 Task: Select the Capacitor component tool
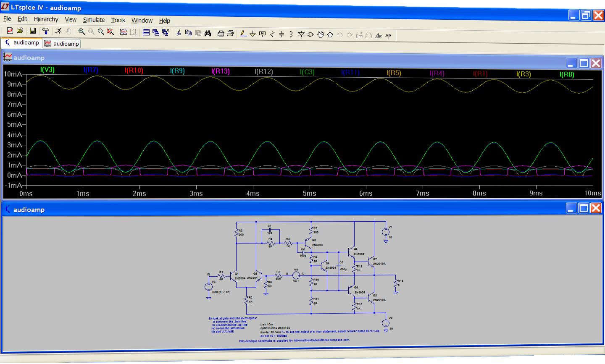click(282, 34)
